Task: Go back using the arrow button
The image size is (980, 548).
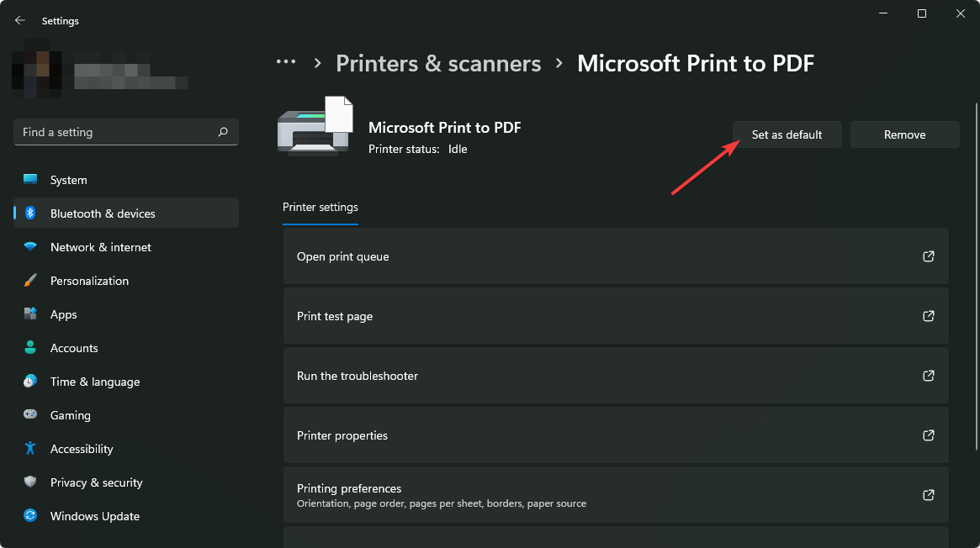Action: click(x=20, y=20)
